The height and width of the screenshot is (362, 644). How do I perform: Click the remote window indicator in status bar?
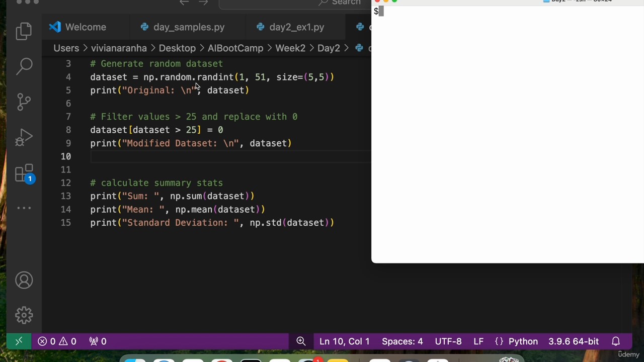(19, 341)
